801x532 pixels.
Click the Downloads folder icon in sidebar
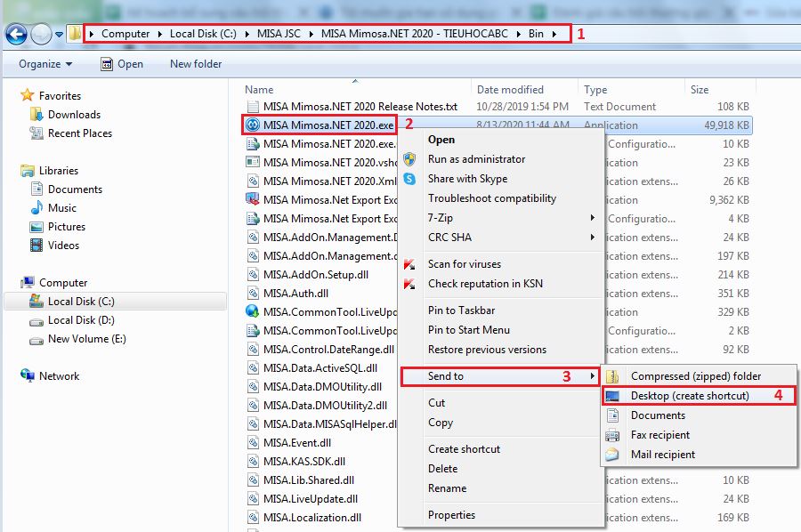tap(36, 114)
